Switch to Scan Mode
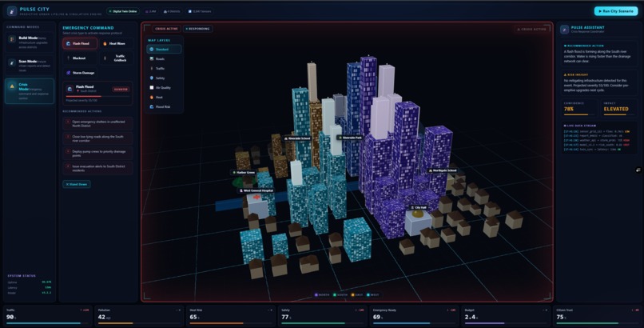This screenshot has height=328, width=644. [29, 66]
